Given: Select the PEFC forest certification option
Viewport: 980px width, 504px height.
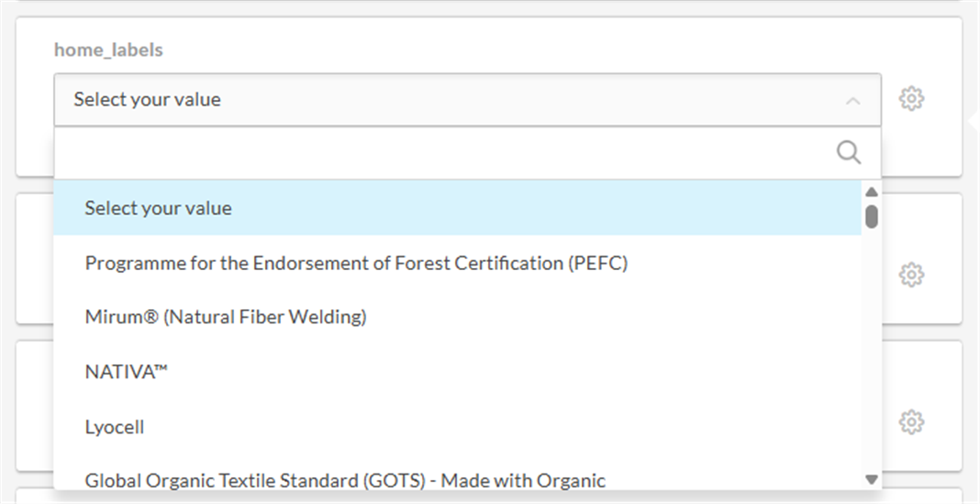Looking at the screenshot, I should click(x=356, y=263).
